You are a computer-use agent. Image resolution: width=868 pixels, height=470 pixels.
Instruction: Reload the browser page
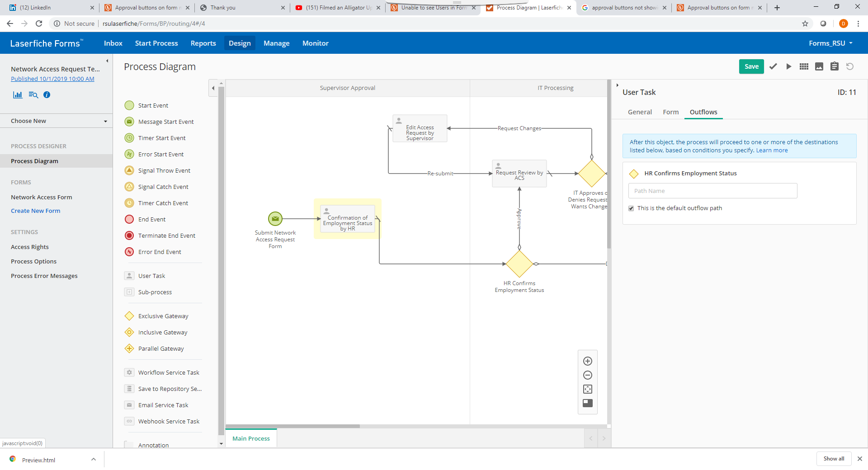pos(39,23)
